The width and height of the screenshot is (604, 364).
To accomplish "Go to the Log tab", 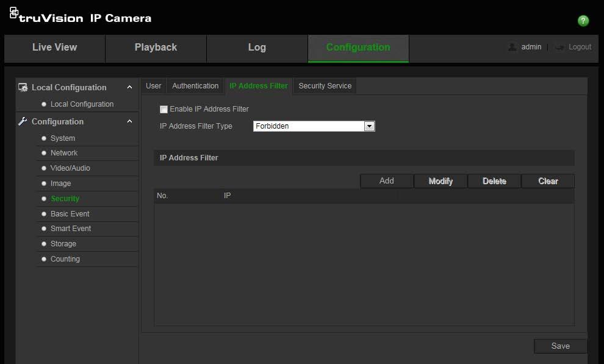I will coord(257,48).
